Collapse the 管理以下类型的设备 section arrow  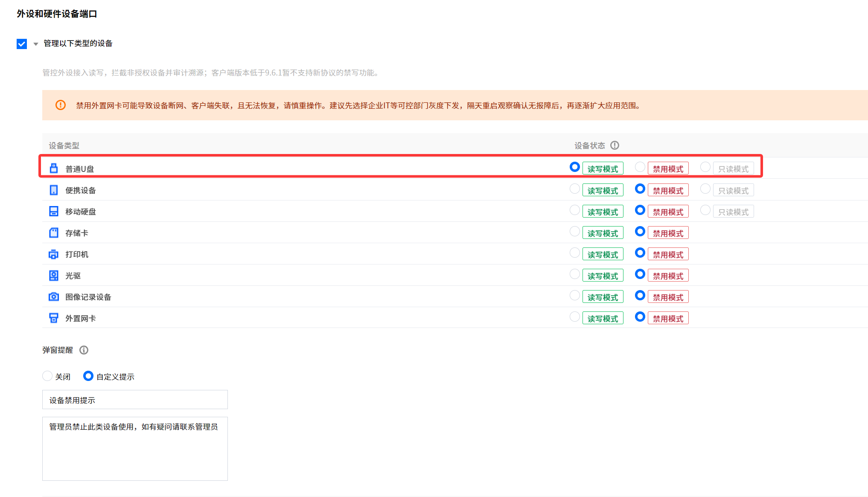(36, 44)
